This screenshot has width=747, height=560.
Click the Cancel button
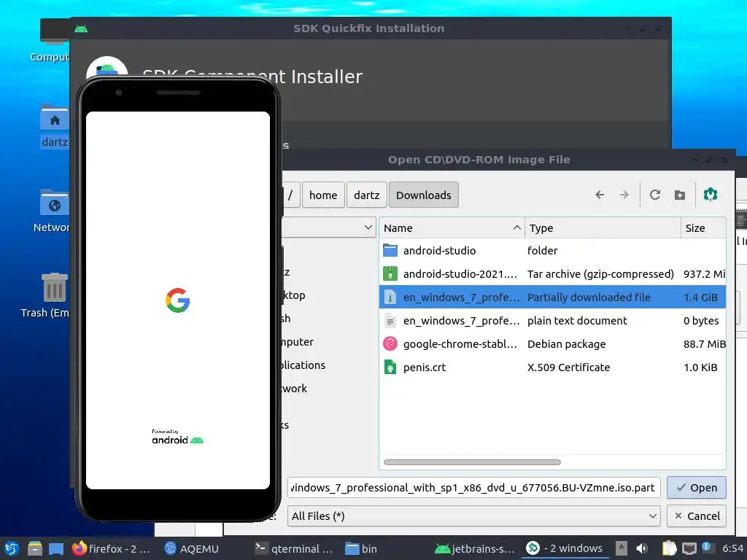click(x=697, y=516)
